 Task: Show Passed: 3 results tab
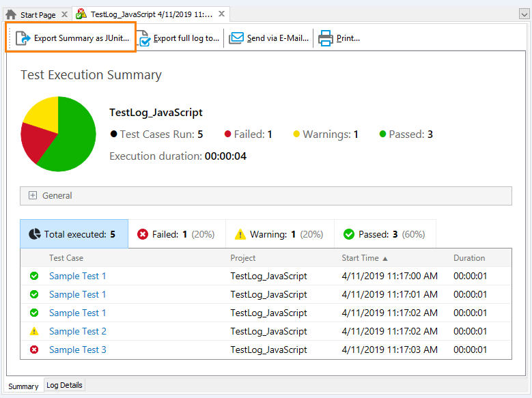pos(384,234)
